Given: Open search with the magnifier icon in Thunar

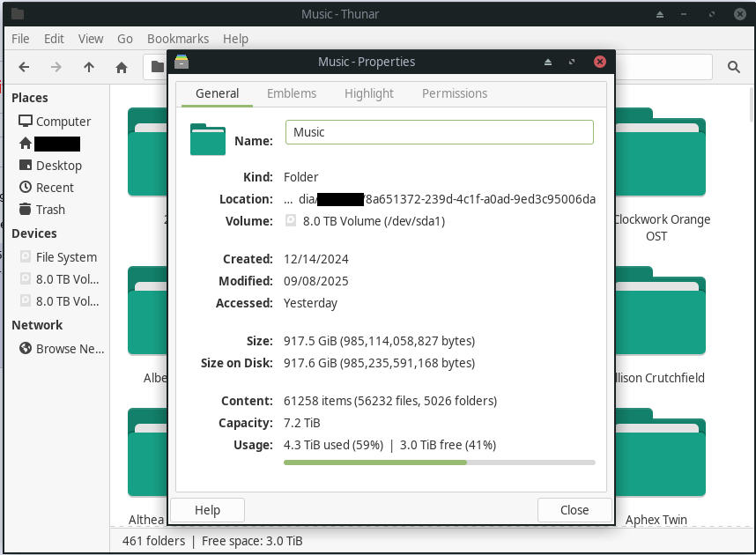Looking at the screenshot, I should (x=733, y=67).
